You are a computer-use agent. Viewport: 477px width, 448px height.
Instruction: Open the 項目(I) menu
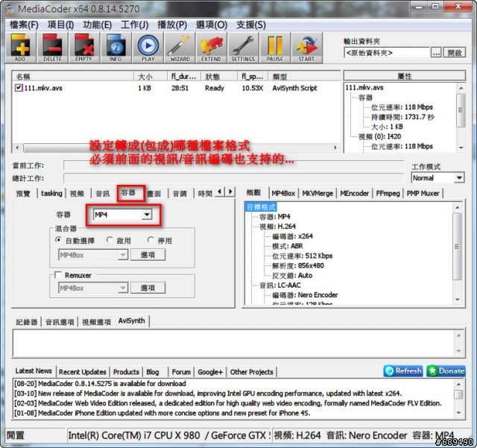point(61,25)
